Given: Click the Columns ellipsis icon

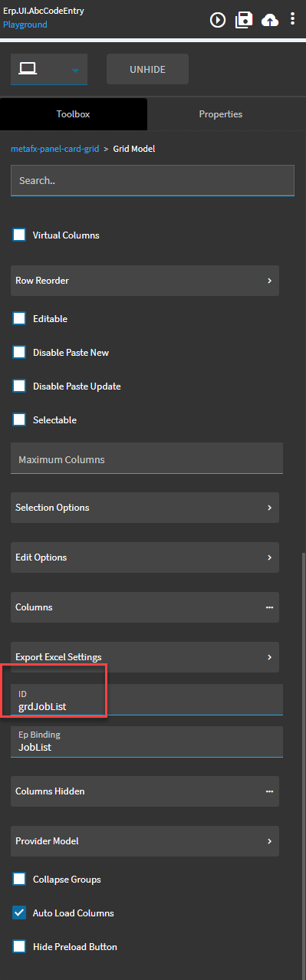Looking at the screenshot, I should click(x=269, y=607).
